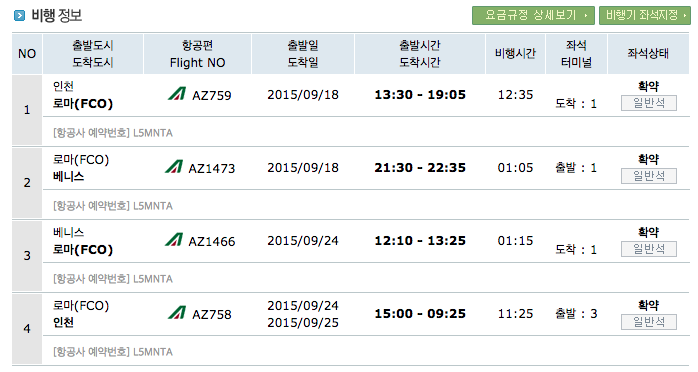This screenshot has height=372, width=698.
Task: Click the Alitalia logo next to AZ758
Action: [x=177, y=313]
